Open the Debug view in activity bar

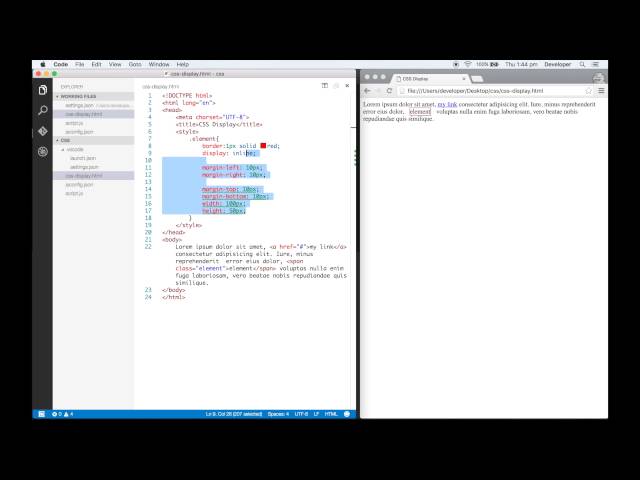[42, 152]
